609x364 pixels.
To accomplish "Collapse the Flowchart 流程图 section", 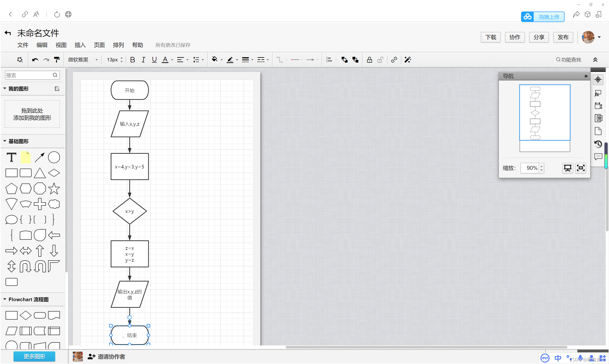I will (x=5, y=299).
